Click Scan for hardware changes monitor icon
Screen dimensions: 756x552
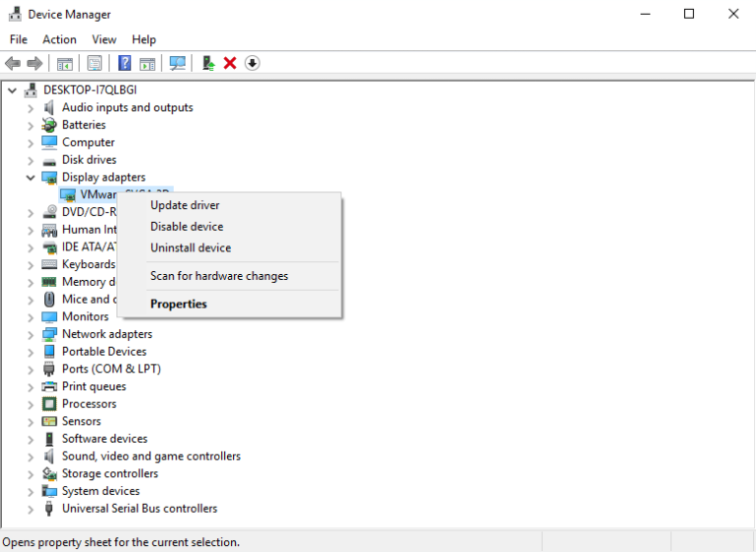coord(177,63)
